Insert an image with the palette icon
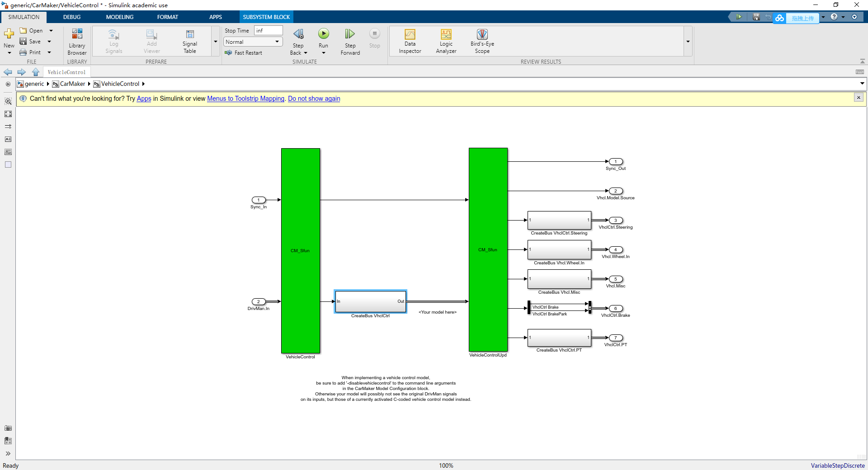 (x=8, y=152)
